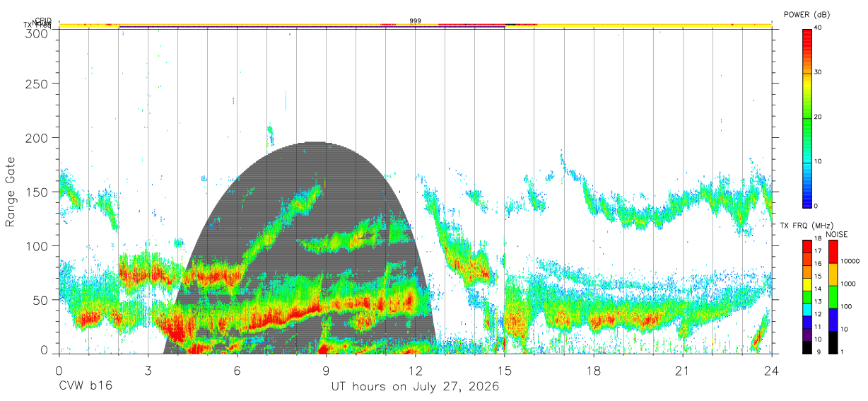The image size is (868, 401).
Task: Select the 'TX FRQ (MHz)' legend title
Action: [x=805, y=226]
